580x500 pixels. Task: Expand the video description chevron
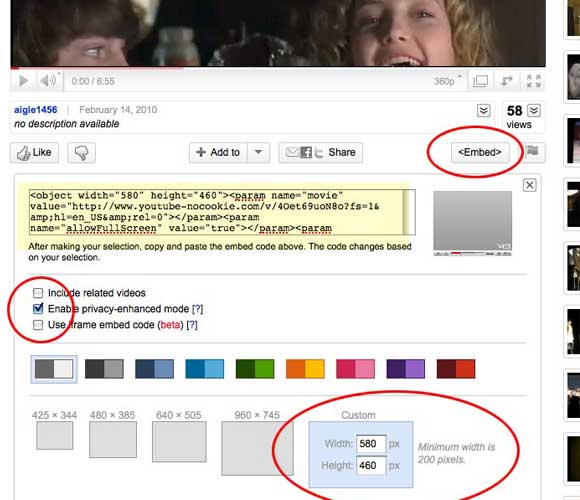pos(483,111)
